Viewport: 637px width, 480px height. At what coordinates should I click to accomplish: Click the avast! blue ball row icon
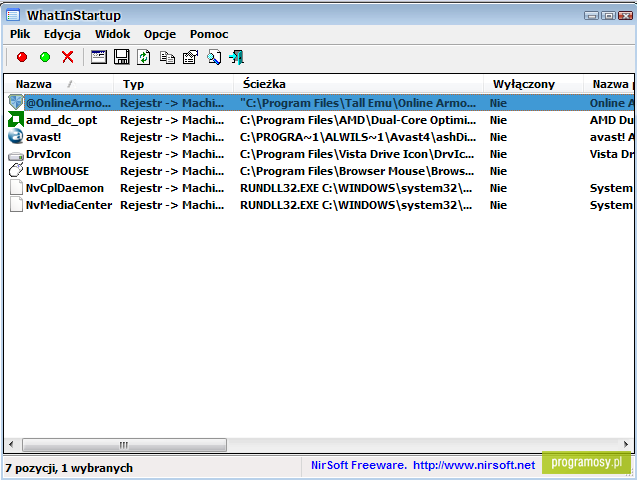16,137
